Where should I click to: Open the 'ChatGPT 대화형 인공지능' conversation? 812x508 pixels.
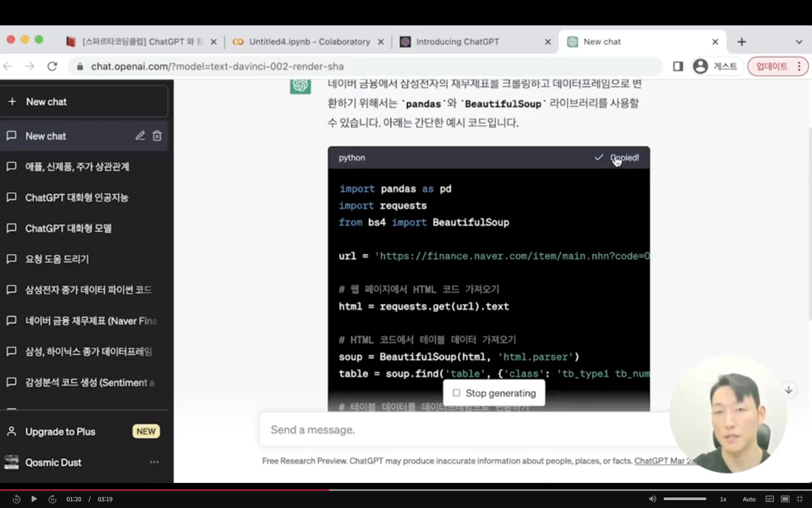(x=84, y=197)
